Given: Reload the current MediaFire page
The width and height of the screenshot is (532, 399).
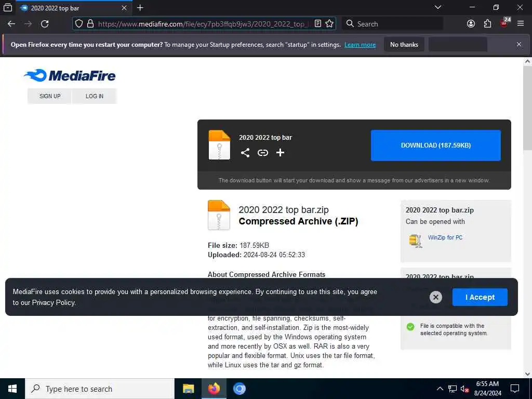Looking at the screenshot, I should point(45,24).
